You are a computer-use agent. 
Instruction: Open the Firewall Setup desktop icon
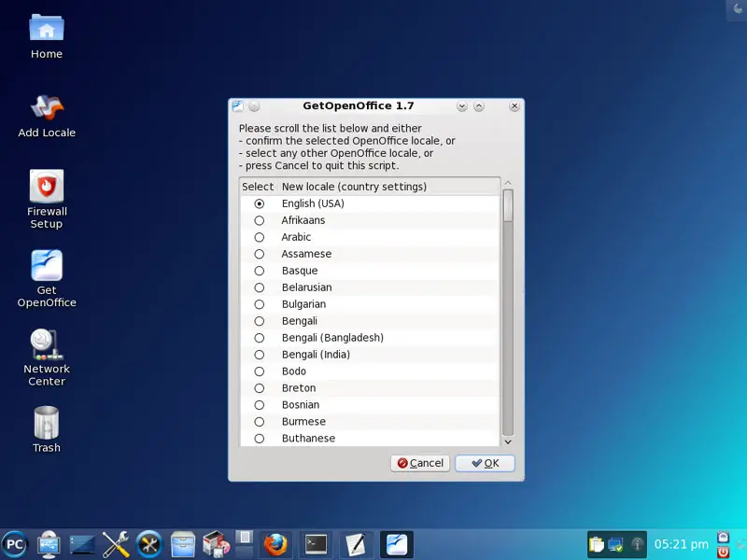(46, 199)
